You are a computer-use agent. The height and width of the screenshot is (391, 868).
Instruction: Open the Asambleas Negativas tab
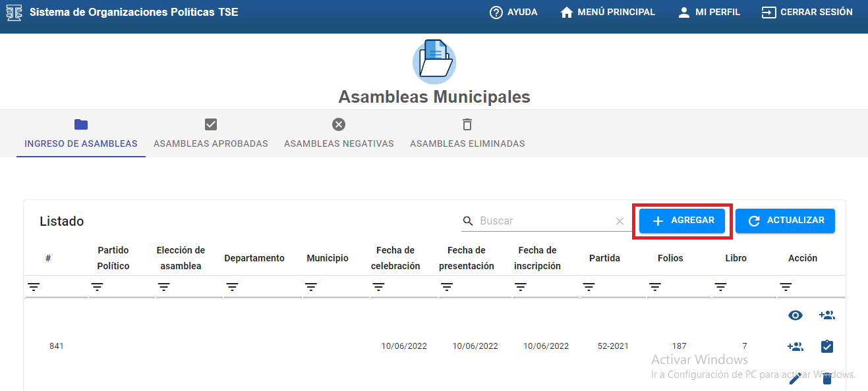point(339,134)
